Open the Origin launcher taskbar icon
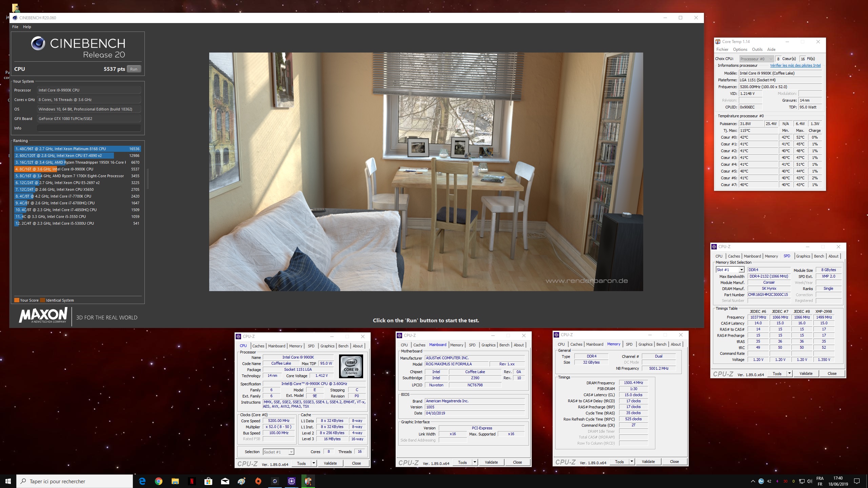Image resolution: width=868 pixels, height=488 pixels. (258, 481)
